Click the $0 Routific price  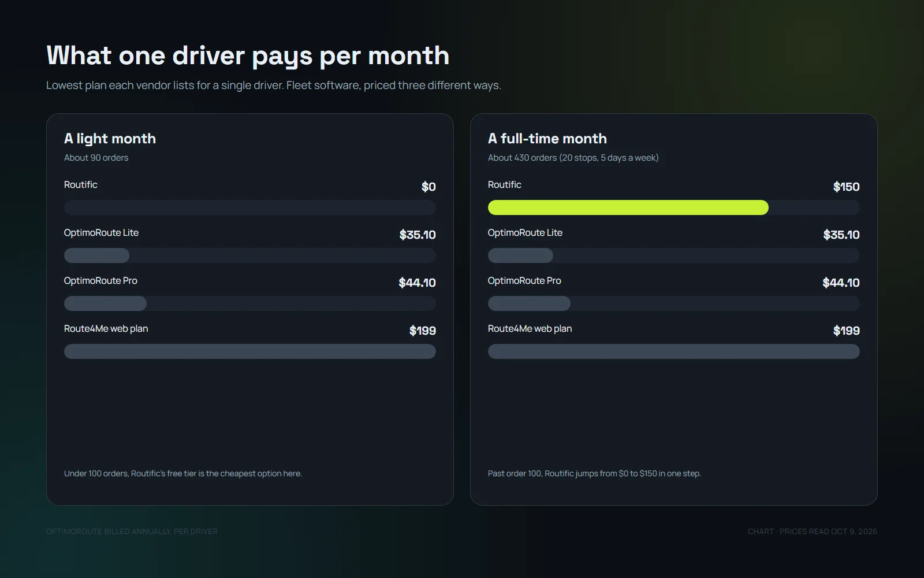(429, 187)
